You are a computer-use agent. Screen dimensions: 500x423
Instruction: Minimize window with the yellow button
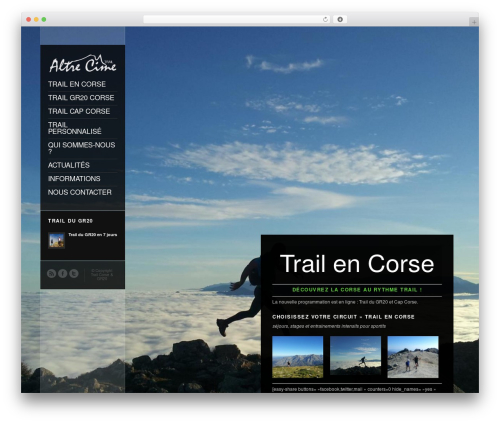[36, 19]
